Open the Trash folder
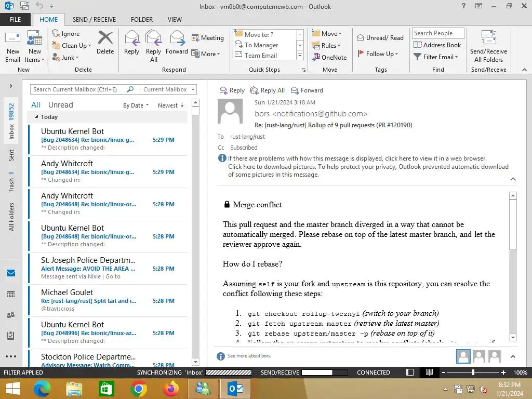Viewport: 532px width, 399px height. 11,182
